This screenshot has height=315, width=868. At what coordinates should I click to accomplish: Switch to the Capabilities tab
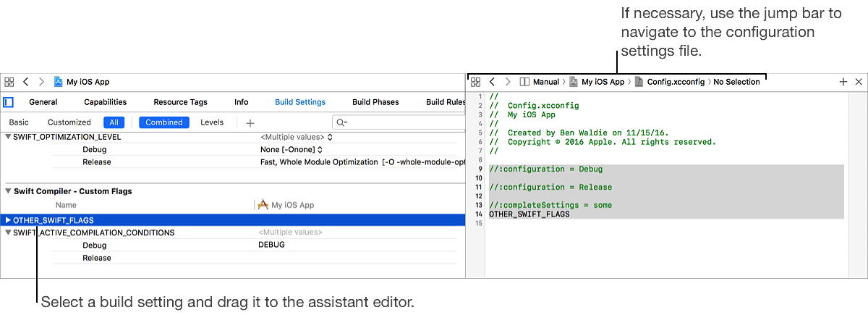click(x=106, y=102)
